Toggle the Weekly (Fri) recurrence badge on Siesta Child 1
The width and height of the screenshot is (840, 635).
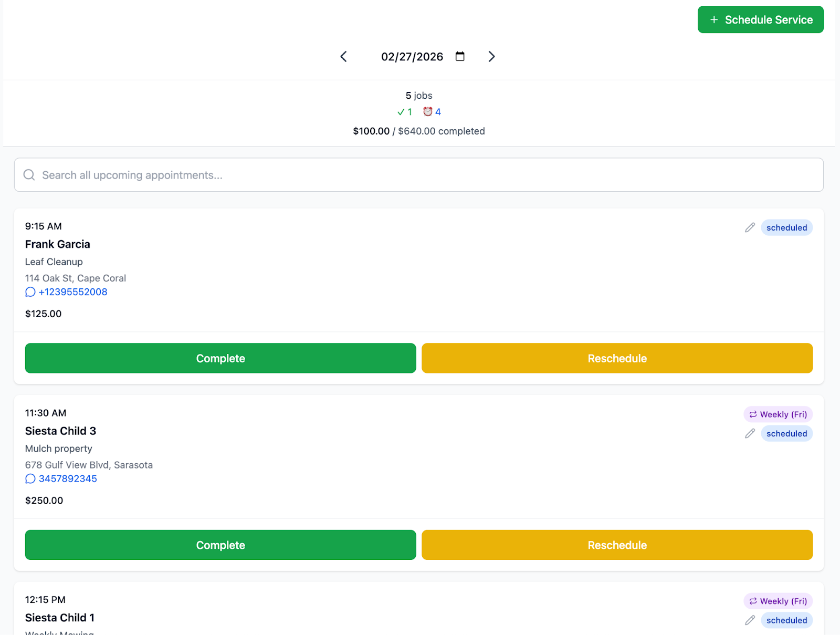tap(778, 601)
